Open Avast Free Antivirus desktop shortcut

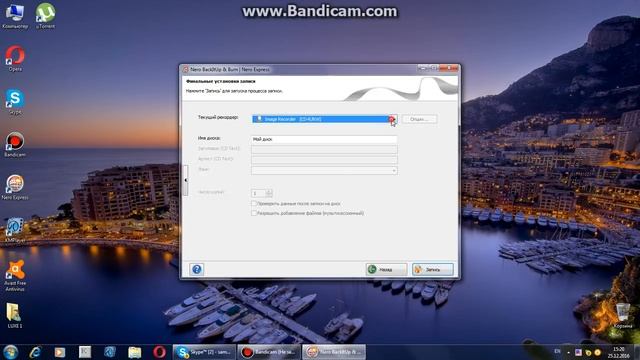pyautogui.click(x=15, y=276)
